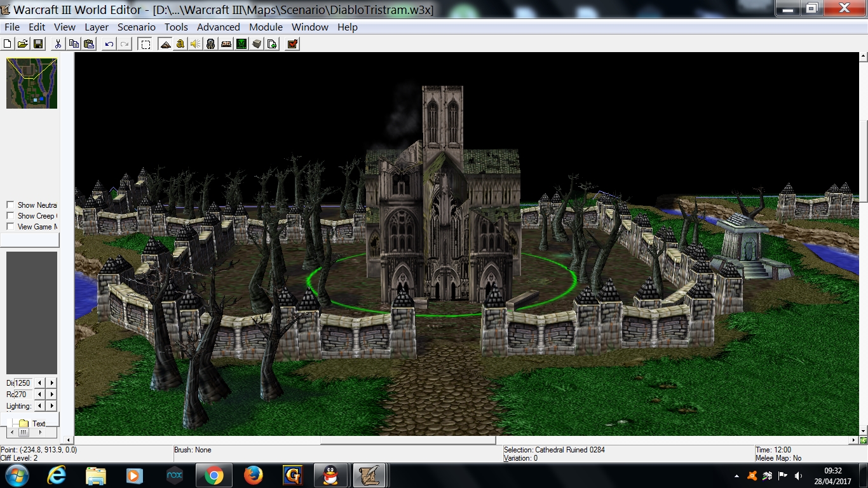Create a new map with toolbar icon
The width and height of the screenshot is (868, 488).
(x=8, y=44)
